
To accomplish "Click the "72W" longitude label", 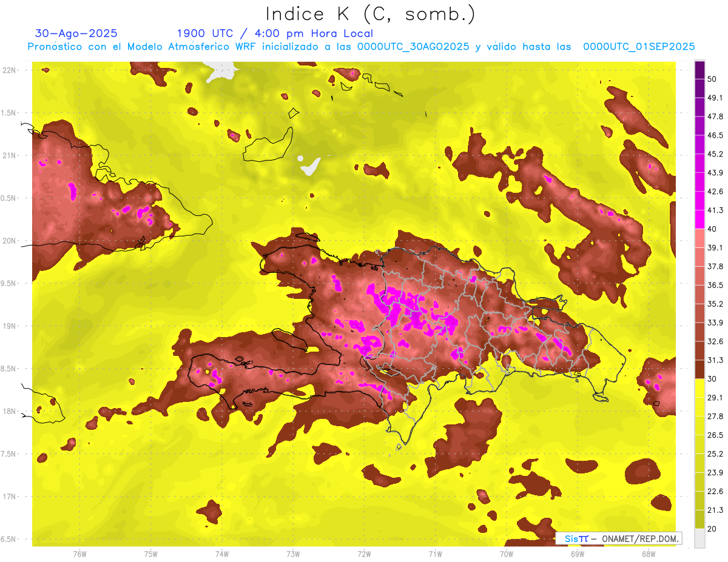I will [x=364, y=554].
